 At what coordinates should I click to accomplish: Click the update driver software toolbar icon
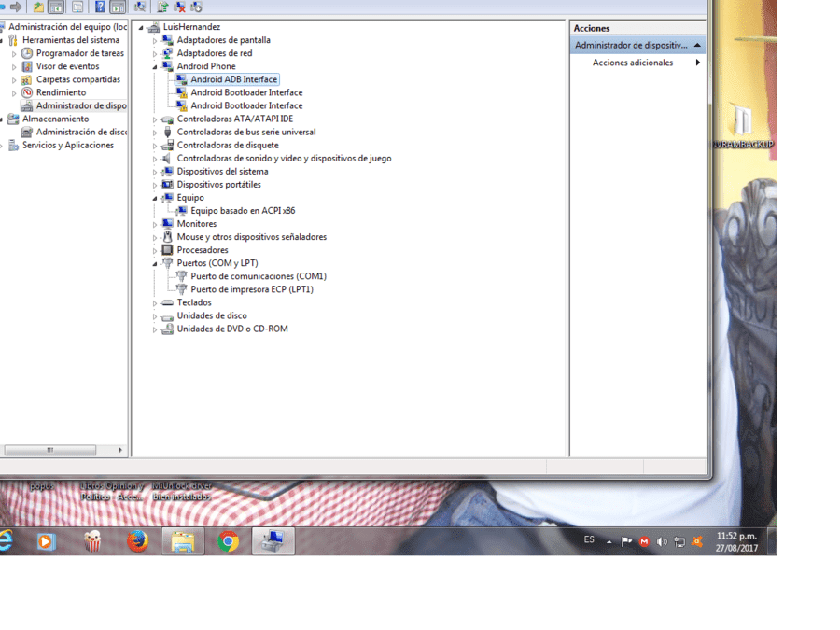coord(162,7)
